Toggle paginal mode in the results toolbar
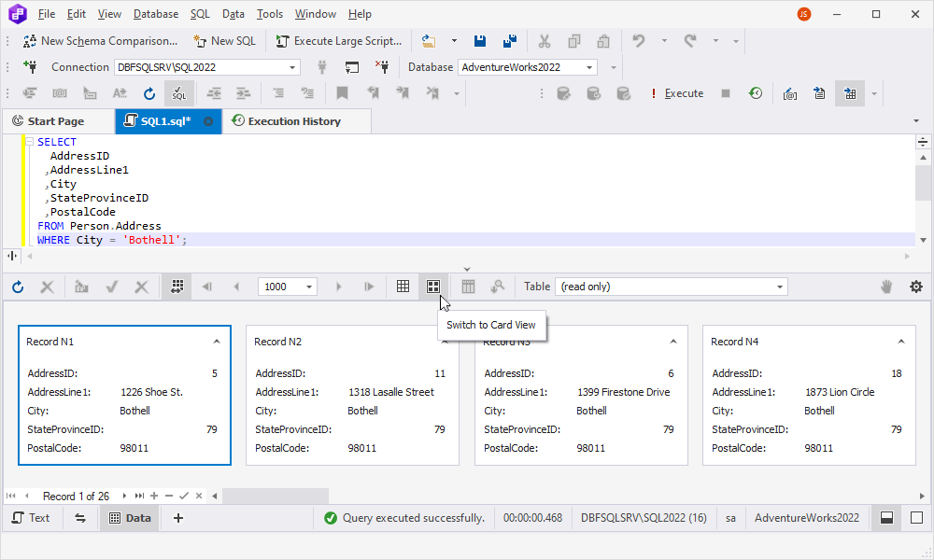Image resolution: width=934 pixels, height=560 pixels. 177,287
